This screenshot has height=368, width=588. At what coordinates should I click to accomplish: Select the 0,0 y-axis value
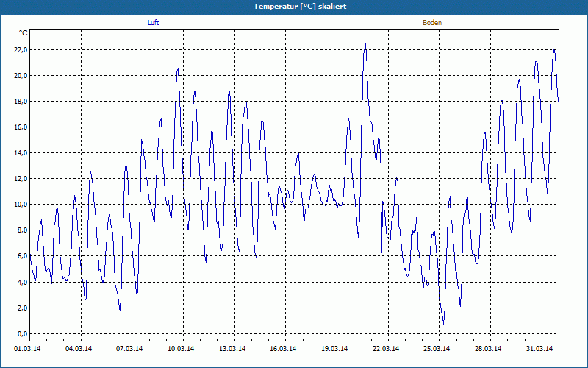(x=22, y=334)
